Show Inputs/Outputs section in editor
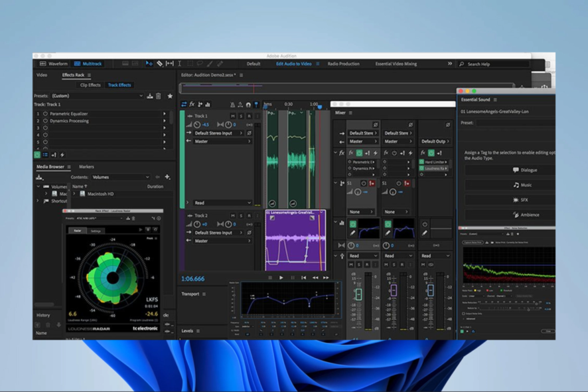 pyautogui.click(x=184, y=104)
